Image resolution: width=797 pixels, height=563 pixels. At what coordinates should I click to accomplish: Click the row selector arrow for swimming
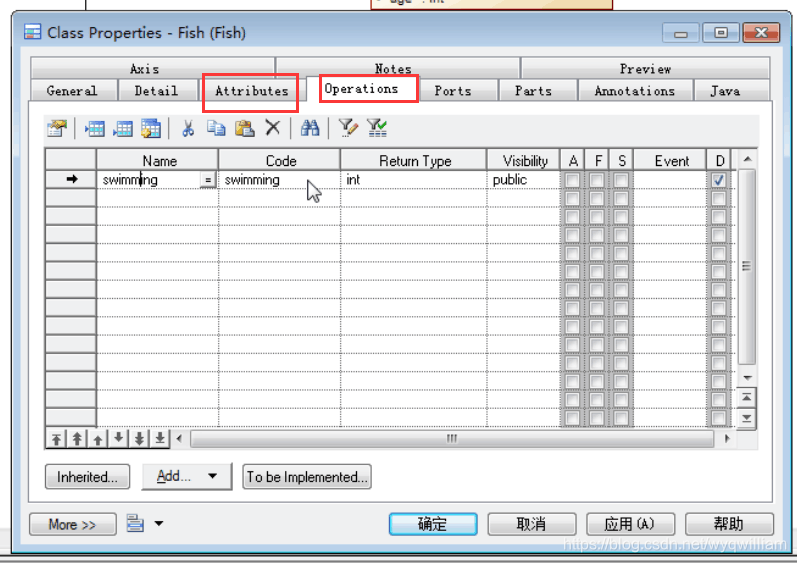72,179
